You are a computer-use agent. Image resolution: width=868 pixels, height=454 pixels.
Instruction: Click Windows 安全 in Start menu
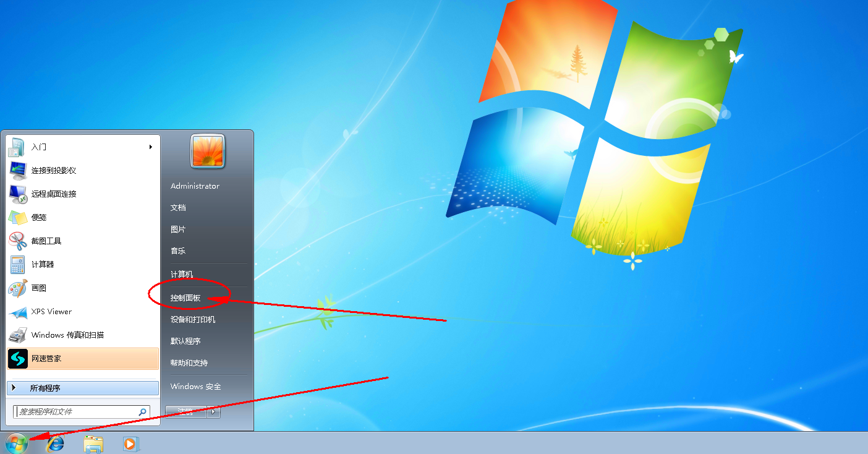coord(195,387)
